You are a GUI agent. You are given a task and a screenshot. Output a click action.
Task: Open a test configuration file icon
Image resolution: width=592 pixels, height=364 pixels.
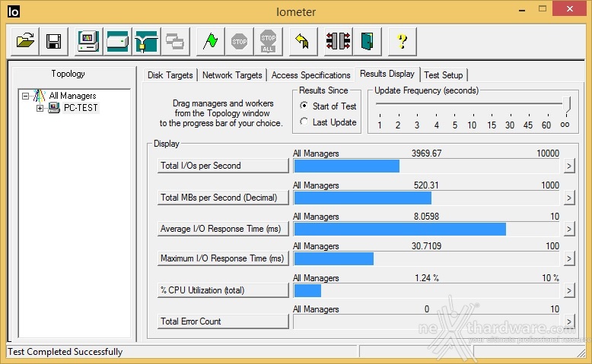click(x=25, y=41)
